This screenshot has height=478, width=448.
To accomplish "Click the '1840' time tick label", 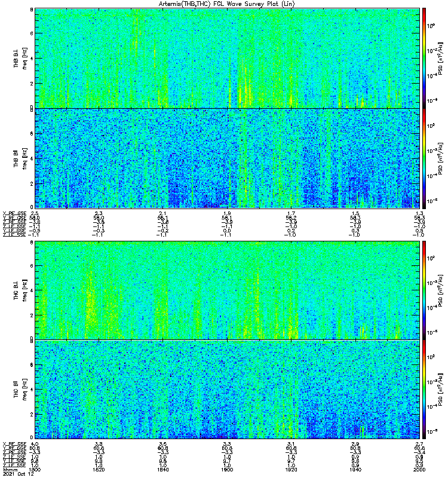I will pos(162,470).
